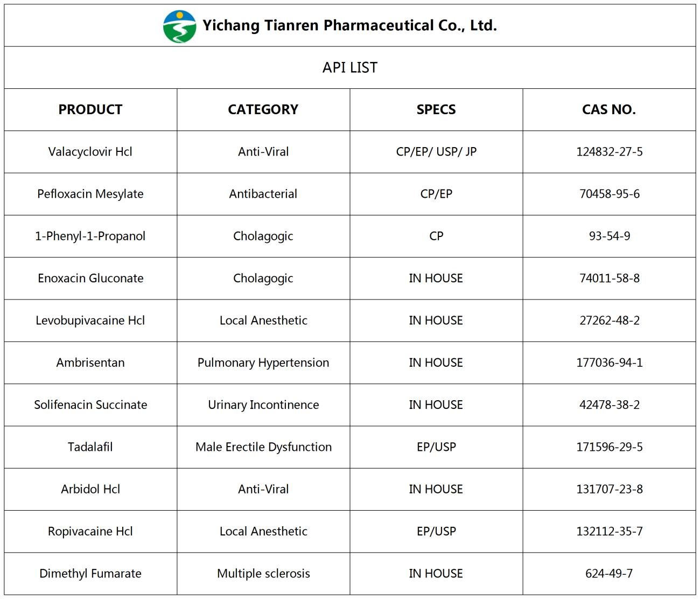Select the Multiple sclerosis category cell
Image resolution: width=700 pixels, height=599 pixels.
pyautogui.click(x=263, y=574)
